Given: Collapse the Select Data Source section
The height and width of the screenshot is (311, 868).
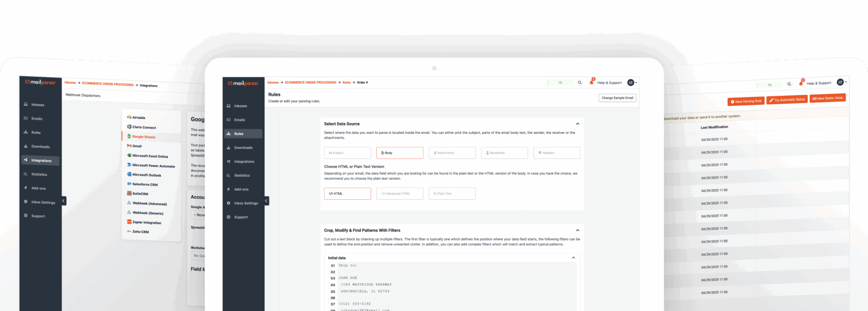Looking at the screenshot, I should [x=577, y=124].
